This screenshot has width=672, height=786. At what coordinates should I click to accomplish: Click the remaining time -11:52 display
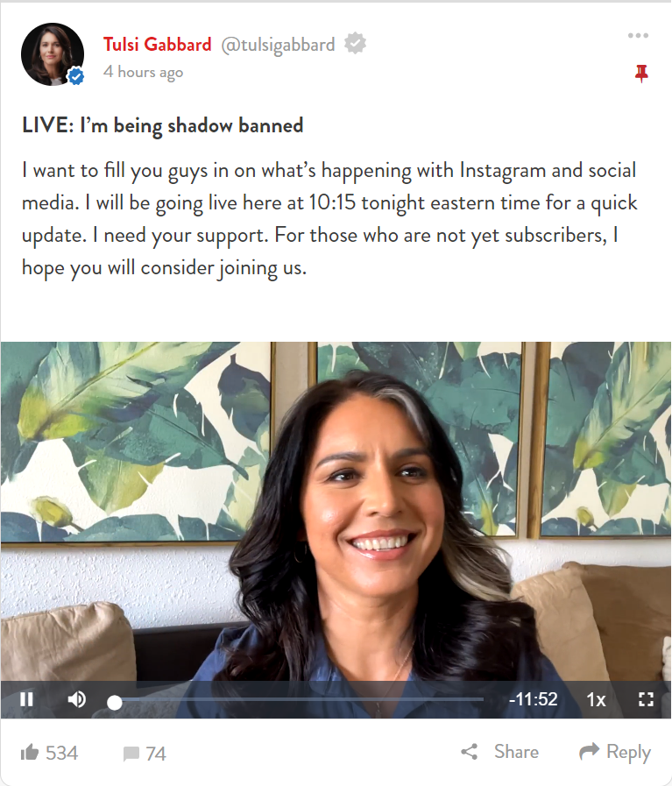pyautogui.click(x=534, y=698)
